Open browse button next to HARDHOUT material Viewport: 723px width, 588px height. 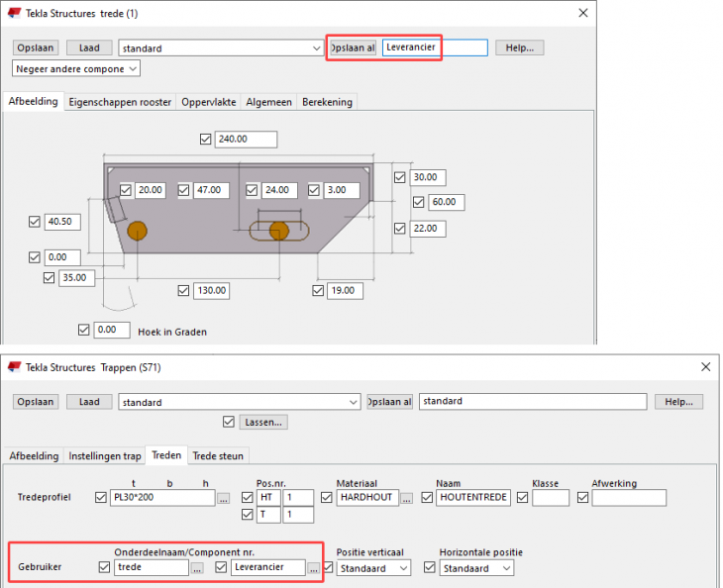pyautogui.click(x=407, y=498)
